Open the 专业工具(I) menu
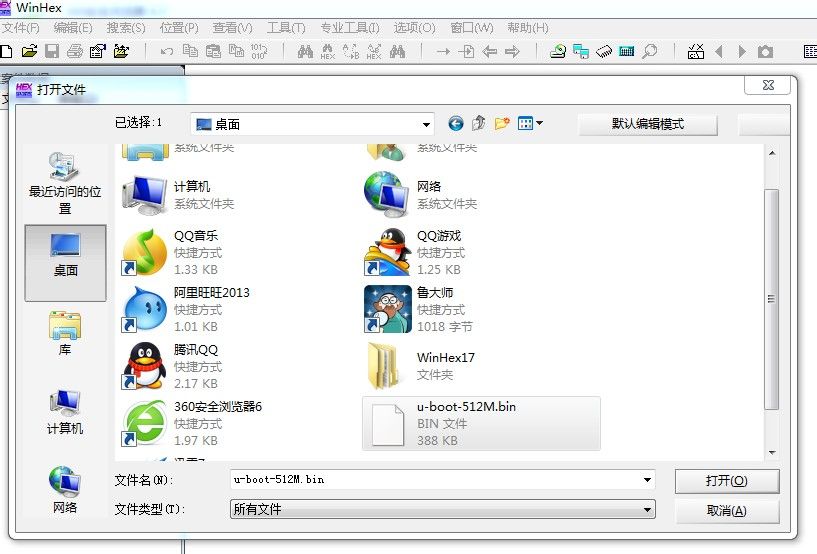The width and height of the screenshot is (817, 554). pos(350,28)
